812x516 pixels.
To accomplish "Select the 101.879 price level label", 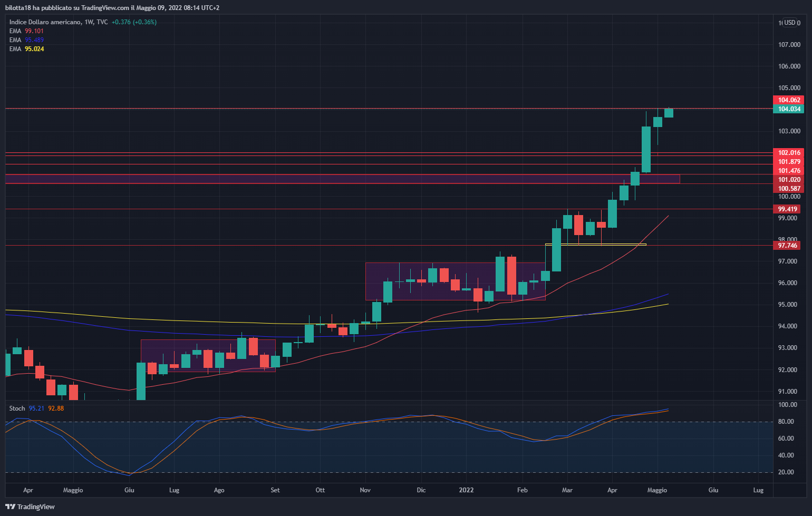I will click(x=789, y=162).
